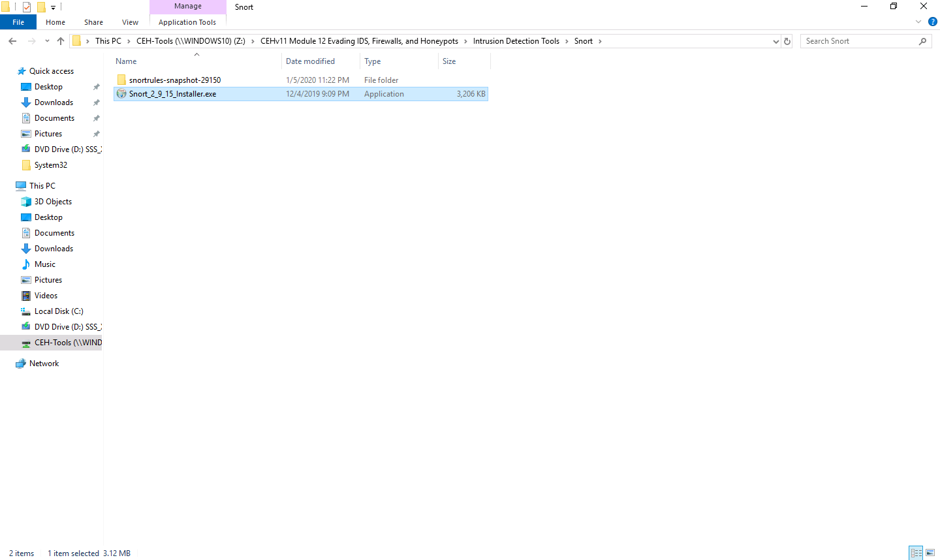Expand the address bar history dropdown
Screen dimensions: 940x560
pyautogui.click(x=775, y=41)
